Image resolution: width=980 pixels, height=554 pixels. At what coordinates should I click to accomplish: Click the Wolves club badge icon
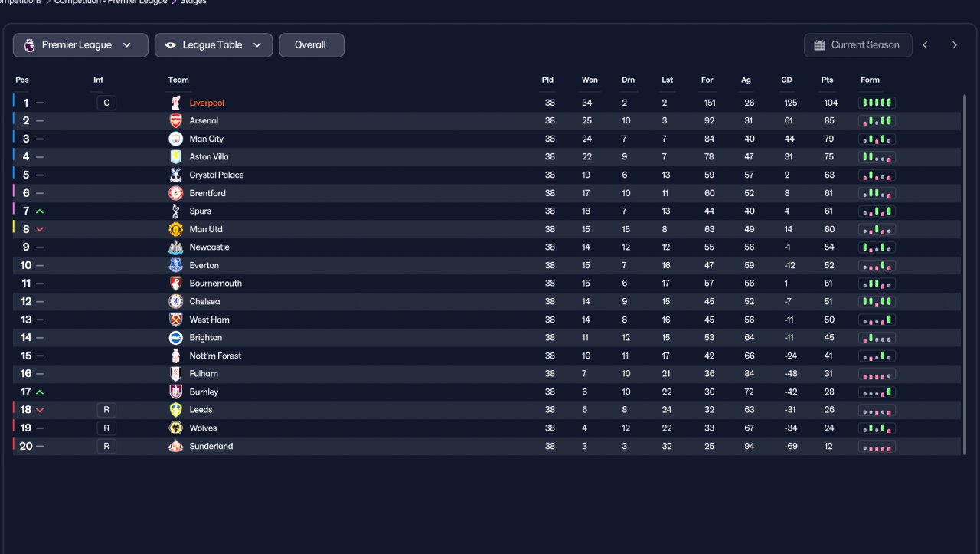pyautogui.click(x=176, y=428)
